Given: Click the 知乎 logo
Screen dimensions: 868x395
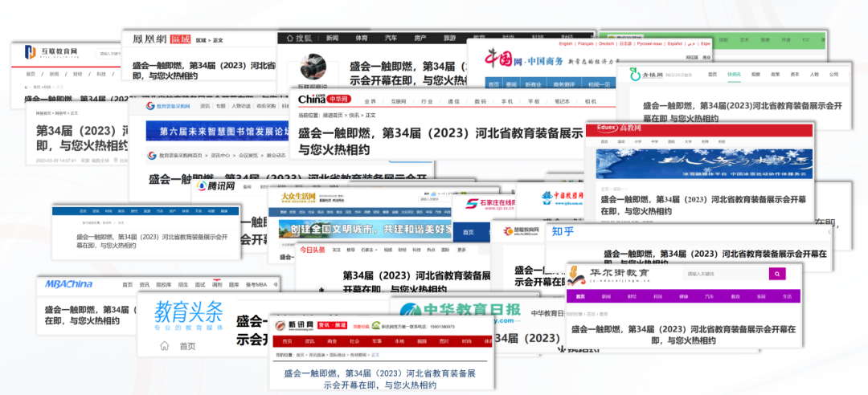Looking at the screenshot, I should 562,231.
